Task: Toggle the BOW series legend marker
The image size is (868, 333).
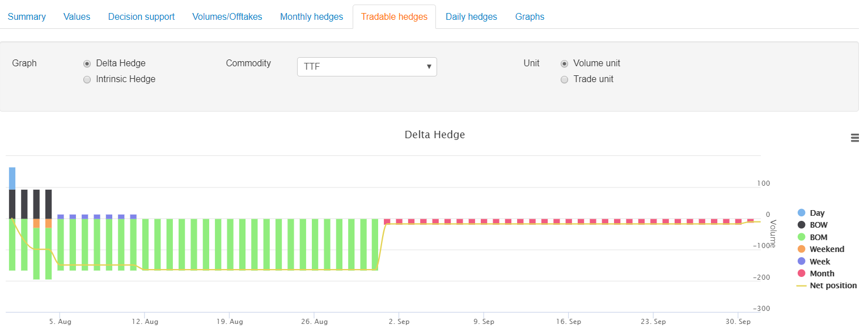Action: click(801, 225)
